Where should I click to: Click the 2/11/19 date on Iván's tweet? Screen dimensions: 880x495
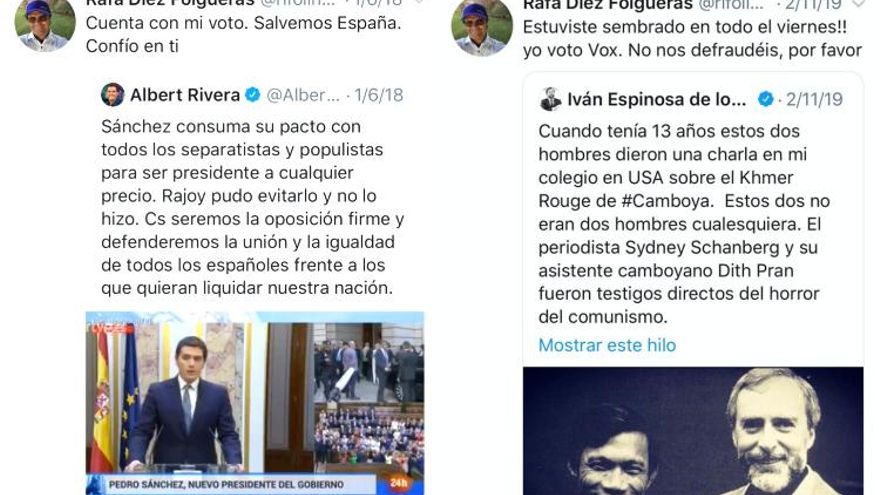tap(814, 99)
